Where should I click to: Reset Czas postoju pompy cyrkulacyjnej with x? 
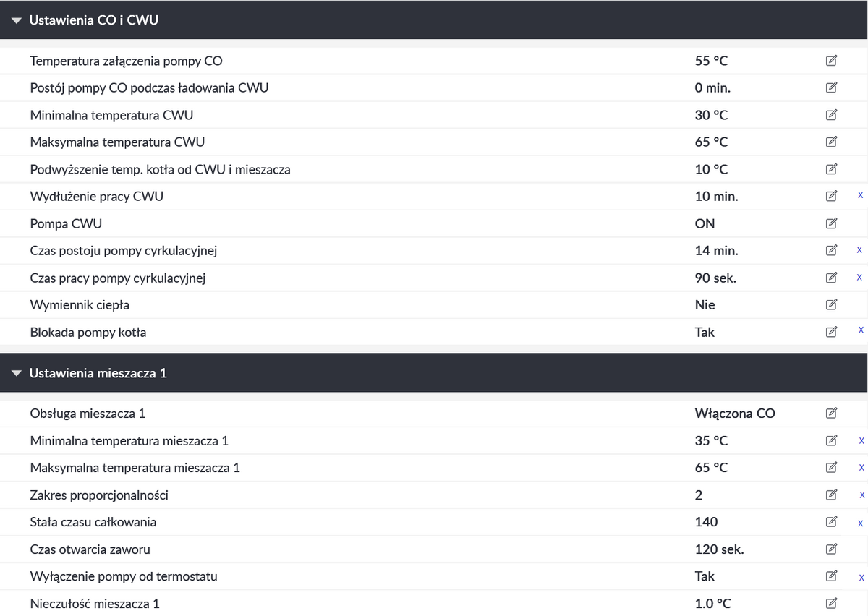[x=859, y=250]
